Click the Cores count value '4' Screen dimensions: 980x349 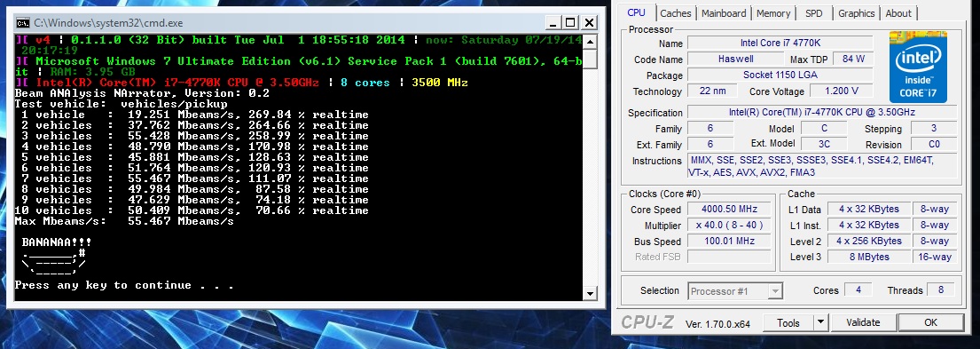858,290
